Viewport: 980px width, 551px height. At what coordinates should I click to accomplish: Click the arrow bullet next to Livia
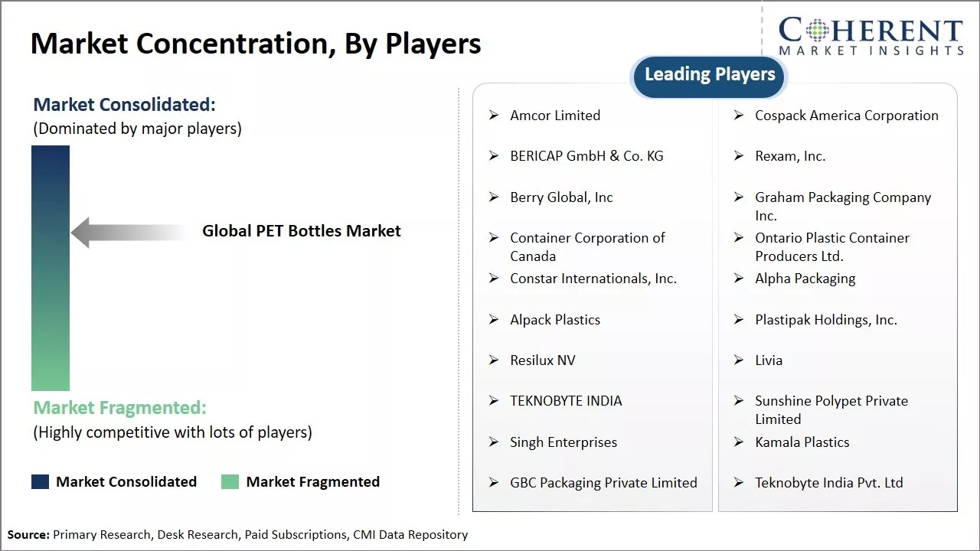point(739,360)
